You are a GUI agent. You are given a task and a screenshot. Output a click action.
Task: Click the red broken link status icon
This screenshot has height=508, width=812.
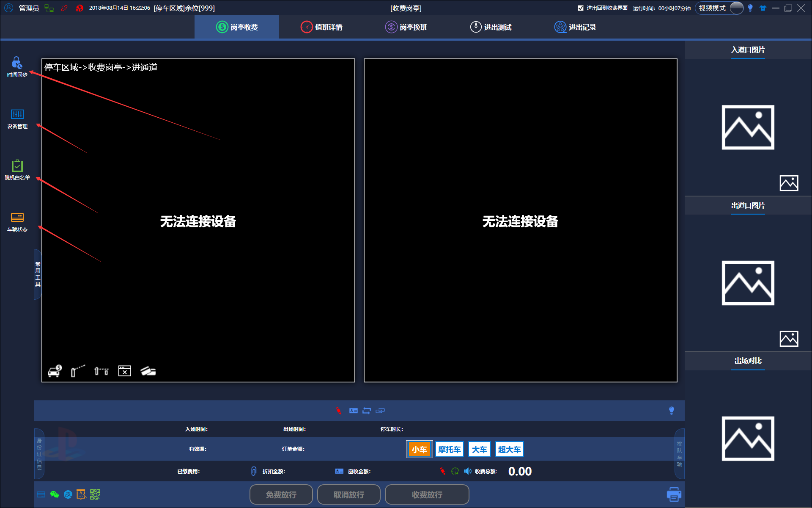[64, 8]
